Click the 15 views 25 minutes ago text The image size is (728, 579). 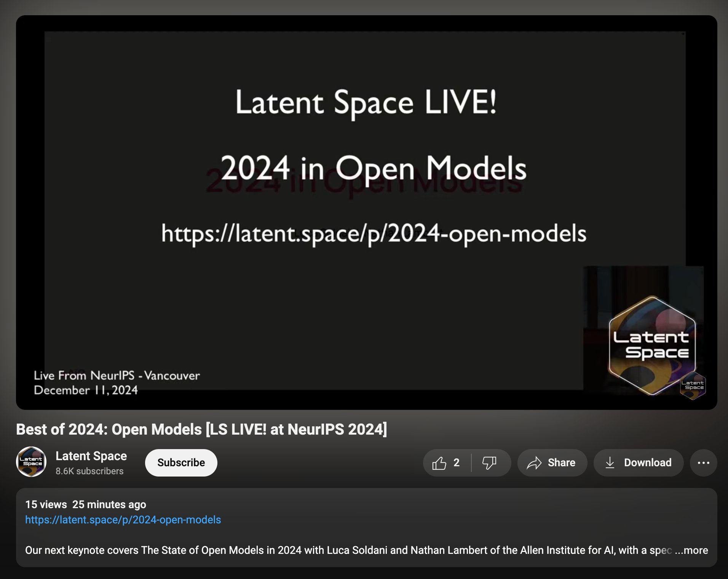[x=86, y=505]
